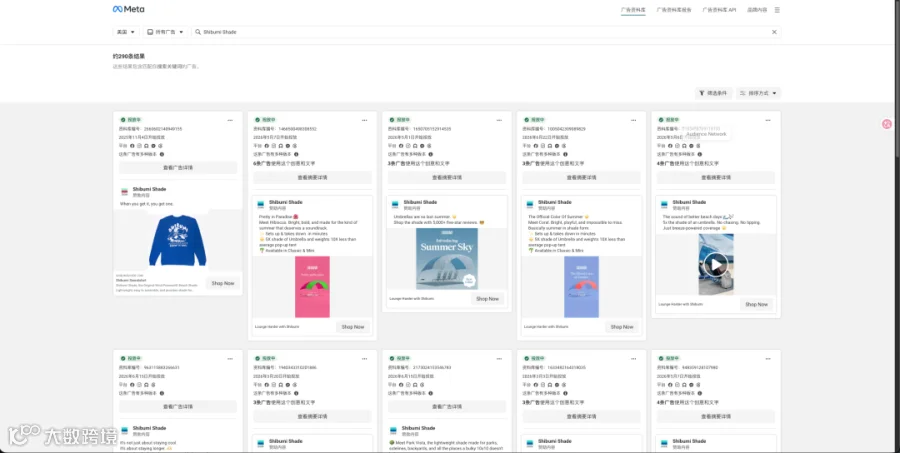Viewport: 900px width, 453px height.
Task: Click Threads platform icon on the sweatshirt card
Action: pyautogui.click(x=160, y=146)
